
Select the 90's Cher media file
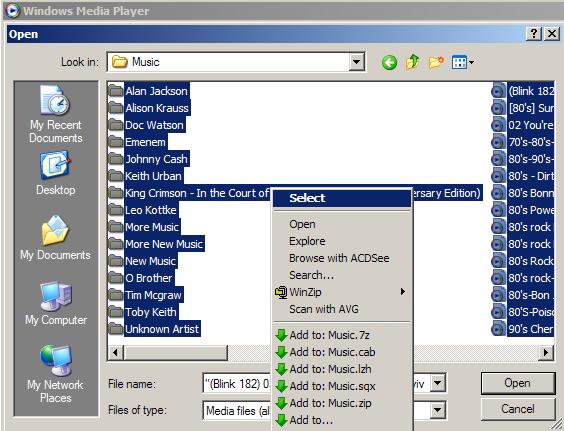[x=523, y=328]
